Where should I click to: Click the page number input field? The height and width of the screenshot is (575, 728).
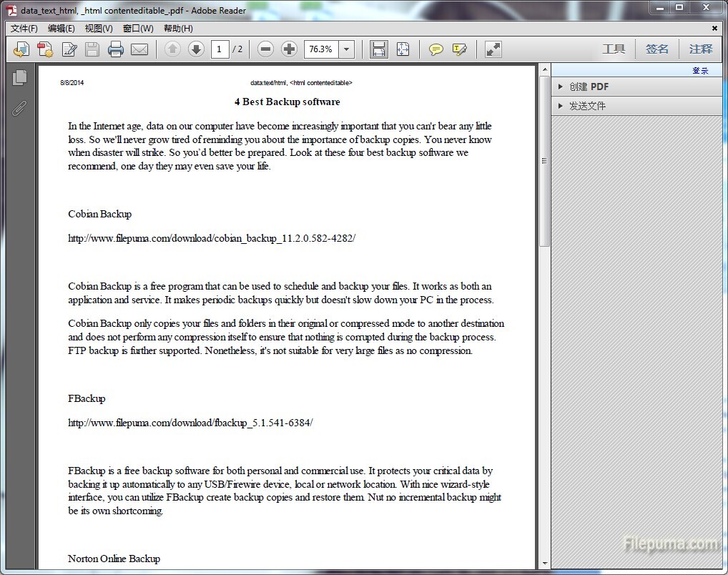tap(220, 49)
